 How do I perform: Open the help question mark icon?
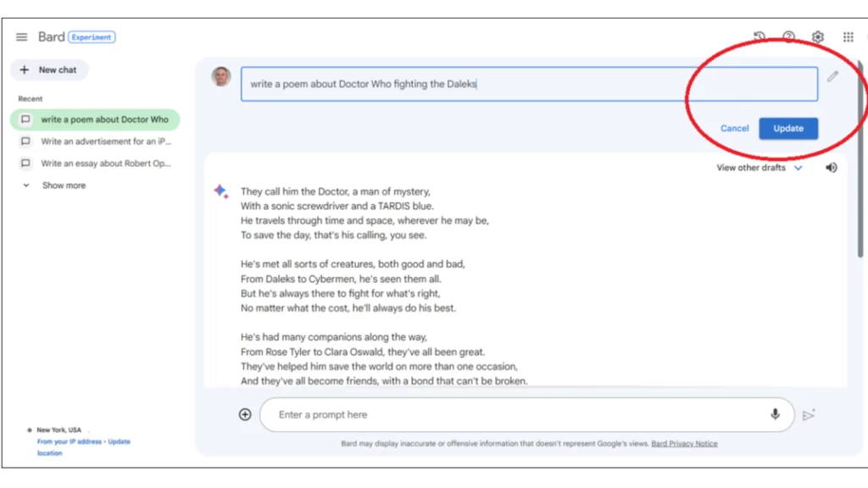(789, 37)
